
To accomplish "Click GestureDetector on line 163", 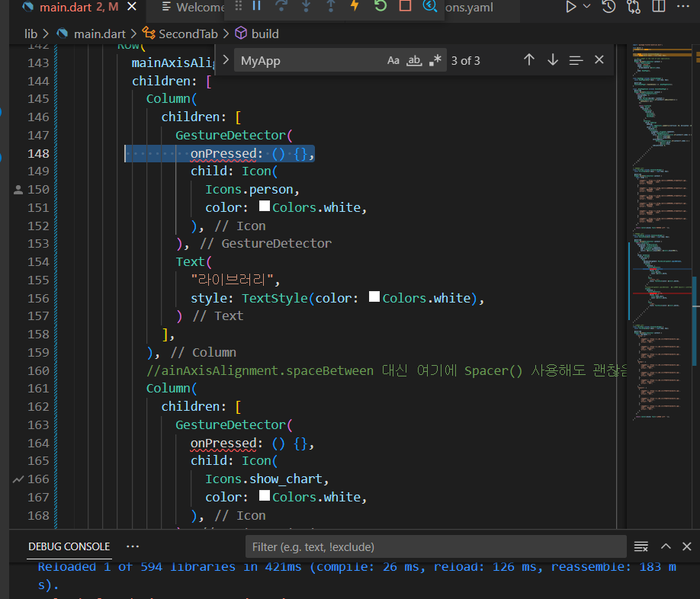I will [230, 424].
